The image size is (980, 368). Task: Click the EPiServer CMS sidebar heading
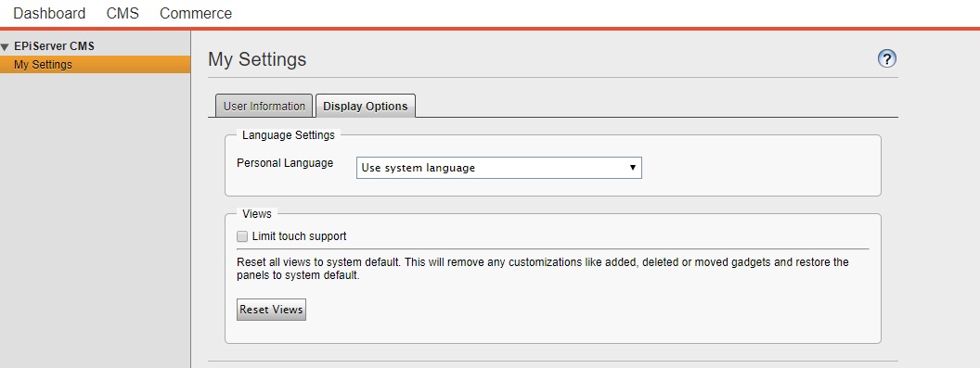coord(55,46)
